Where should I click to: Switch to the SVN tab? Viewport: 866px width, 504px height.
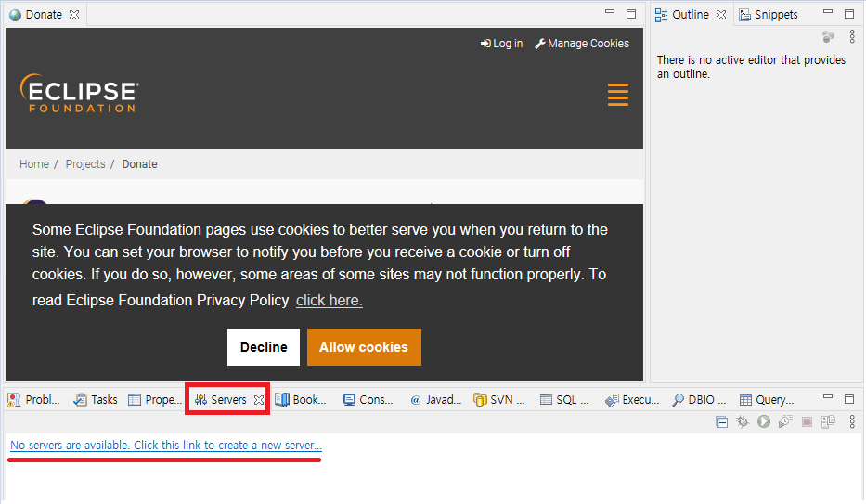tap(499, 400)
